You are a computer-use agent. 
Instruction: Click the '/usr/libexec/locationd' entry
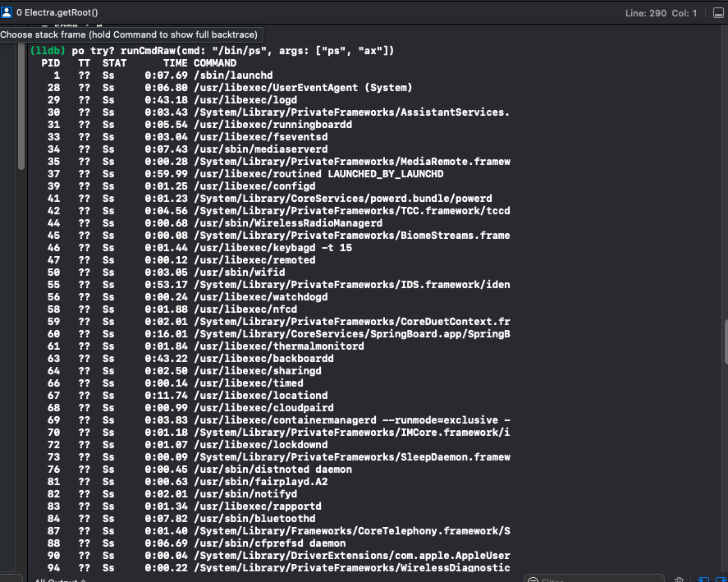pos(261,396)
